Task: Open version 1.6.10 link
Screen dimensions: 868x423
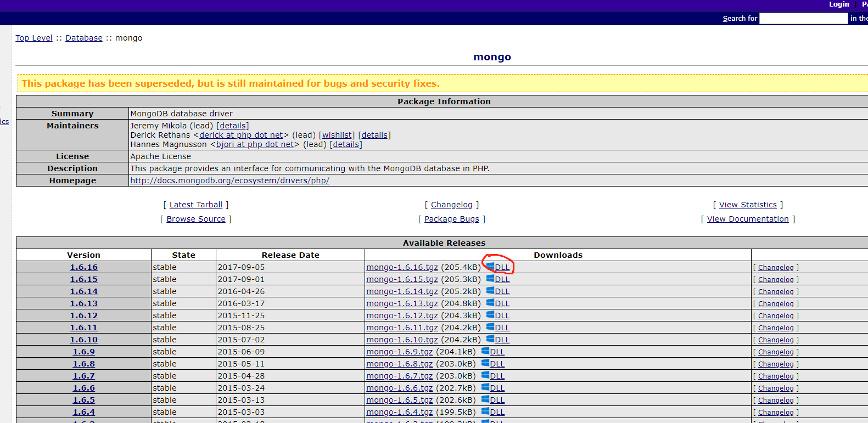Action: pyautogui.click(x=83, y=340)
